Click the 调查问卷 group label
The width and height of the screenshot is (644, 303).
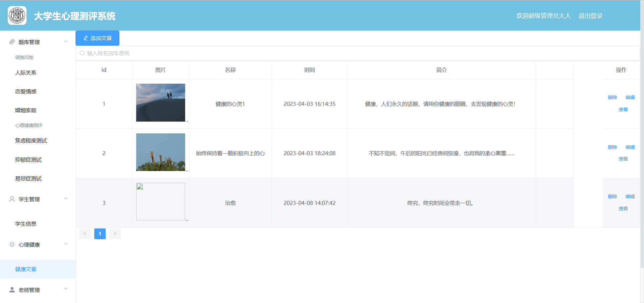(24, 57)
